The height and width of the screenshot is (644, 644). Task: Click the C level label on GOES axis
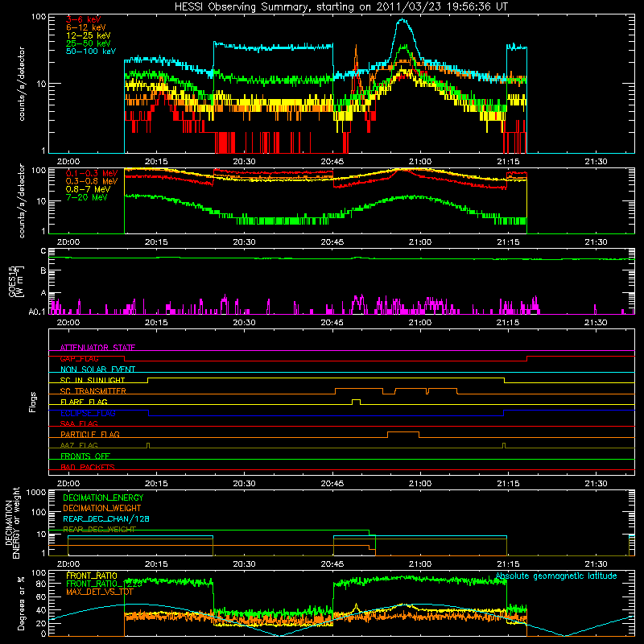(x=43, y=251)
